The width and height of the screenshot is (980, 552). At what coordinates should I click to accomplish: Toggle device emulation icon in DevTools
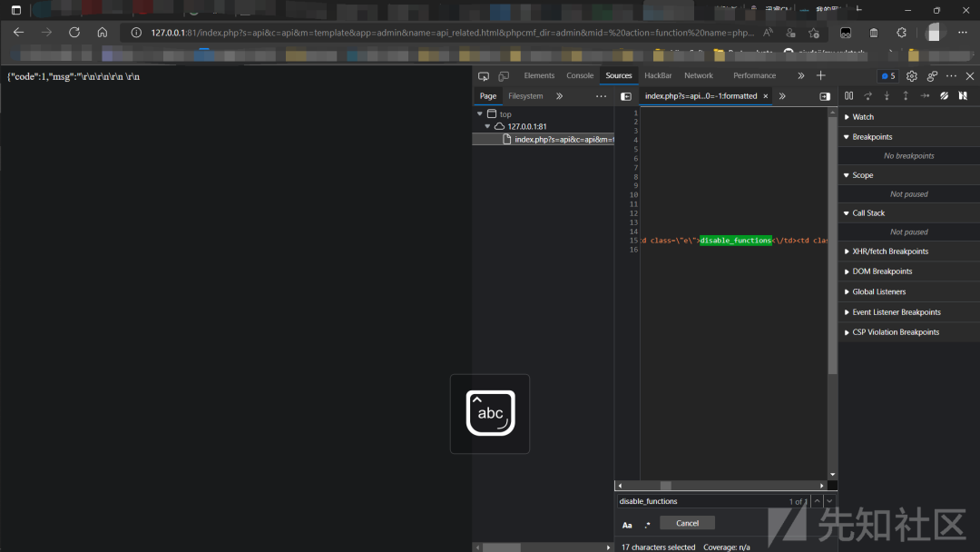click(504, 76)
